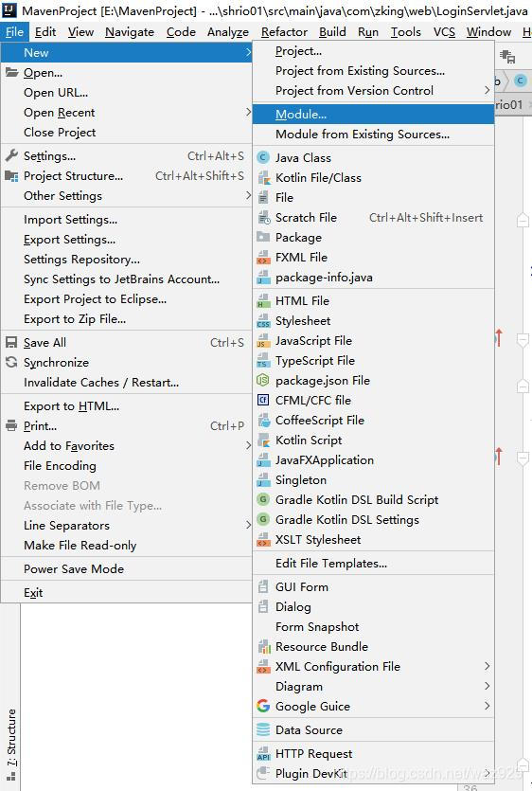The width and height of the screenshot is (532, 791).
Task: Click the CFML/CFC file icon
Action: coord(263,400)
